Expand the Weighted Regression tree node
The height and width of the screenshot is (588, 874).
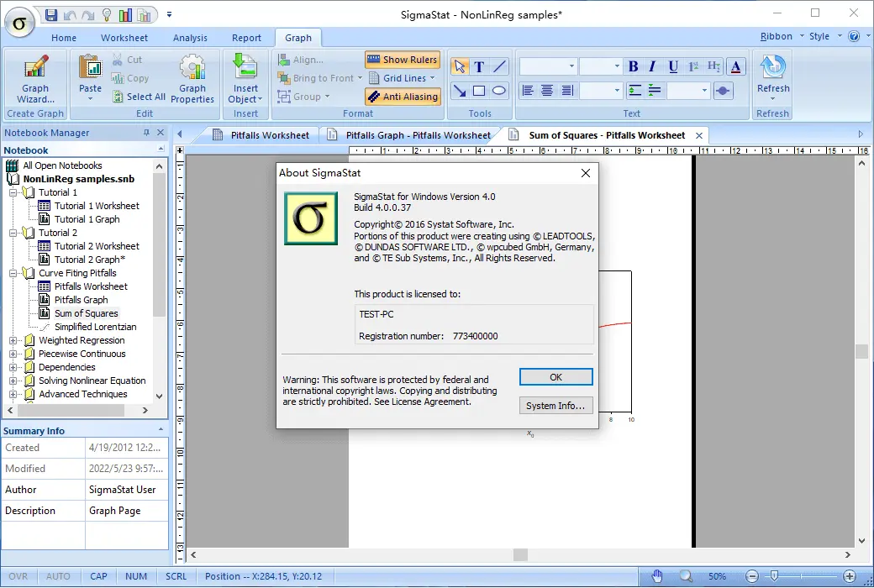click(13, 340)
